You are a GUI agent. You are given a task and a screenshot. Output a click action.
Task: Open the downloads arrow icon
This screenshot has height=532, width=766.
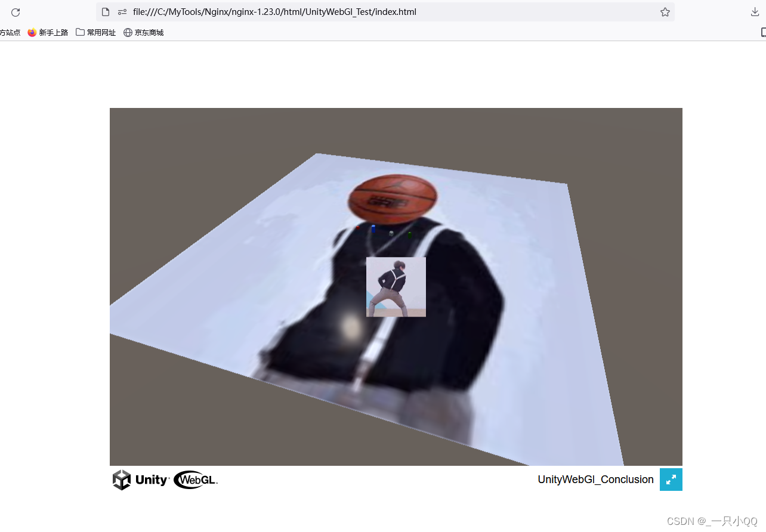coord(755,12)
